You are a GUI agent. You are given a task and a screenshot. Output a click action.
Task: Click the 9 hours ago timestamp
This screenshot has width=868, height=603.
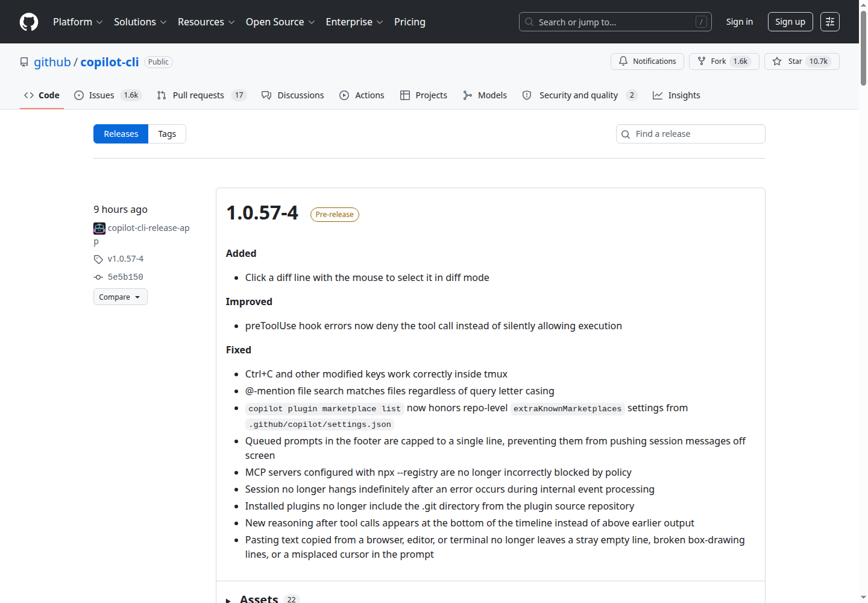click(121, 209)
